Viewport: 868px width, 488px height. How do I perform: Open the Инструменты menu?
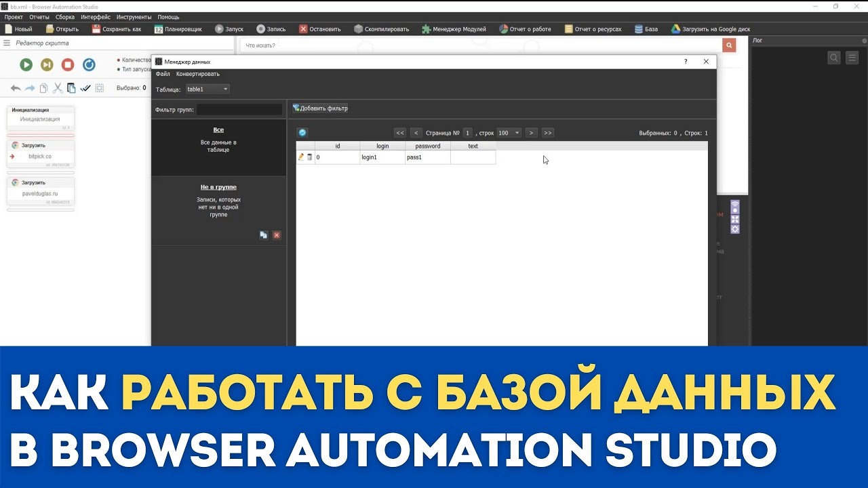134,17
